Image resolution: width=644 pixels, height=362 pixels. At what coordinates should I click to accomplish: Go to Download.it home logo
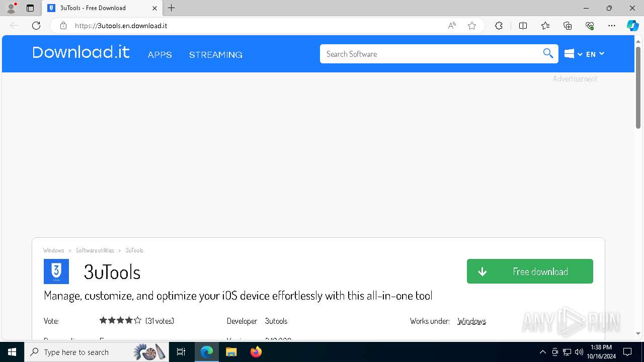click(x=81, y=52)
